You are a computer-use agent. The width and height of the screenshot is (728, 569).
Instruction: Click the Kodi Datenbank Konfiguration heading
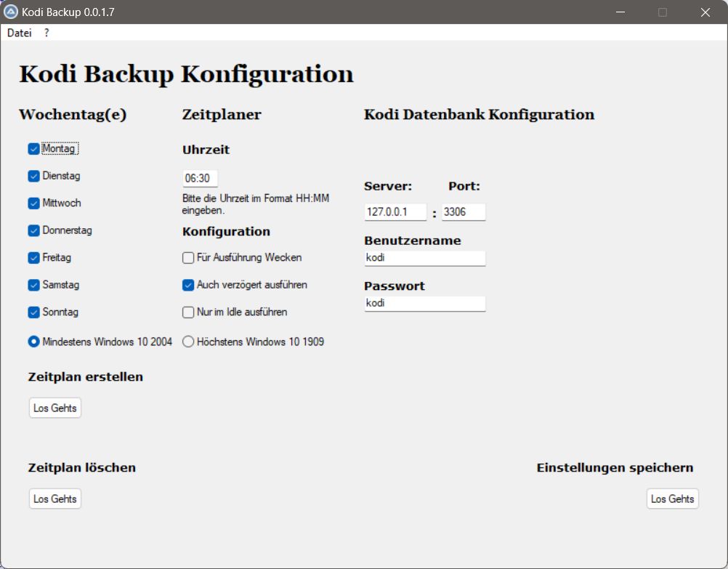[x=479, y=115]
